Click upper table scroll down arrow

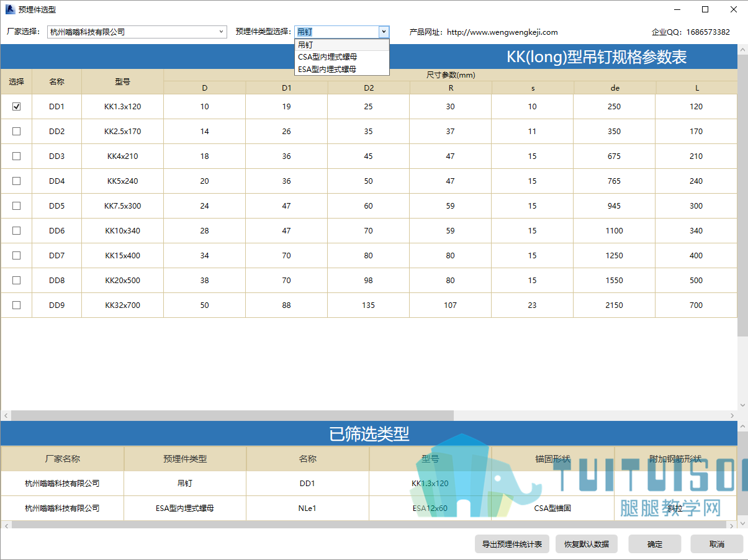click(x=742, y=405)
